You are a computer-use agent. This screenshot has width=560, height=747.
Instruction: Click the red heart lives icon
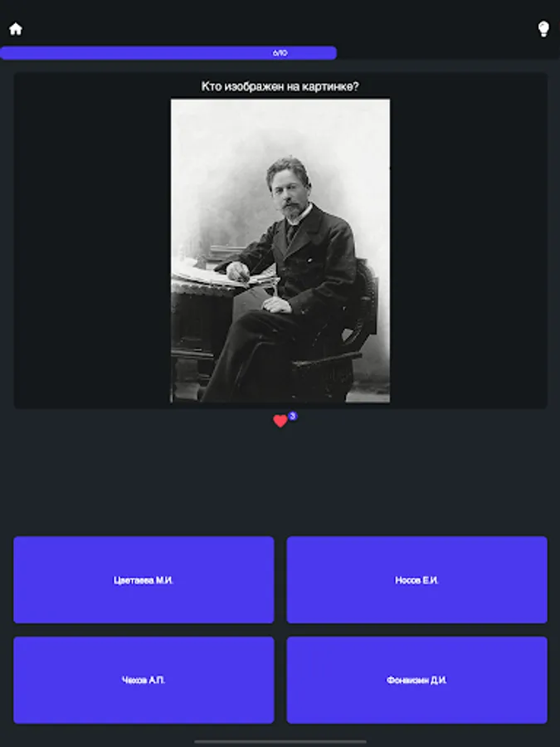coord(280,421)
